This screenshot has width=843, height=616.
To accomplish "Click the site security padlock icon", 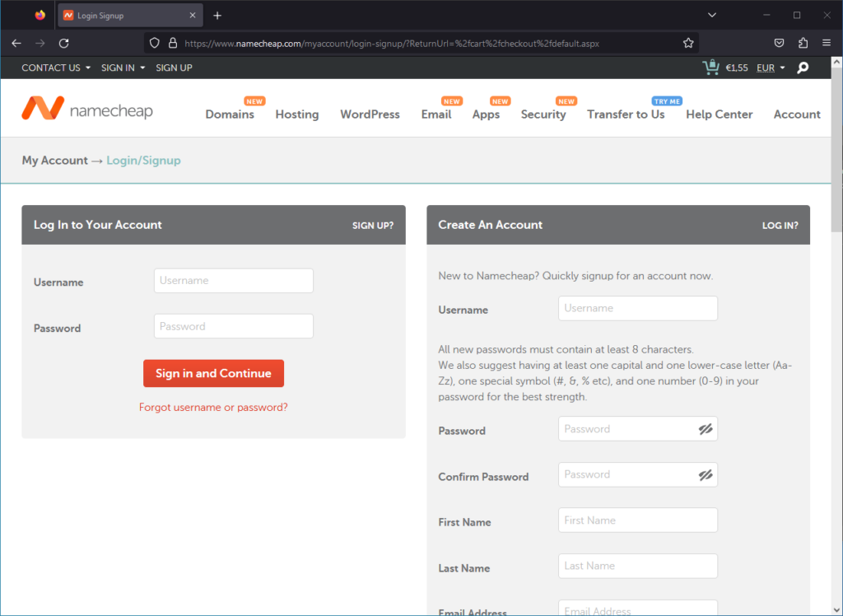I will click(173, 43).
